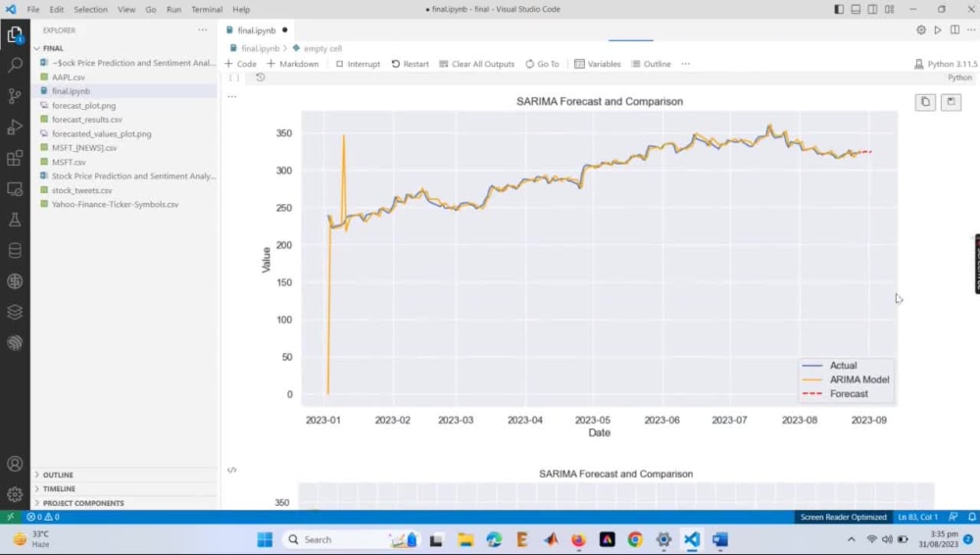
Task: Customize layout icon in title bar
Action: [890, 10]
